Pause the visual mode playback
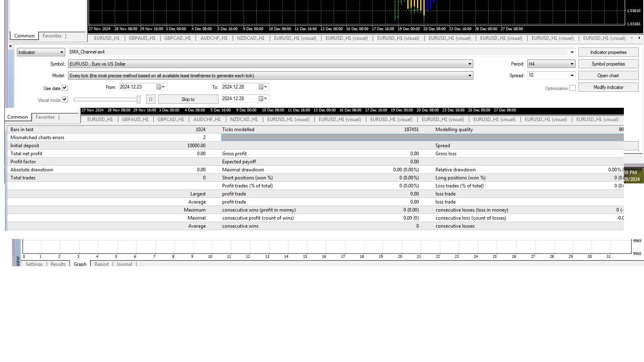 151,99
